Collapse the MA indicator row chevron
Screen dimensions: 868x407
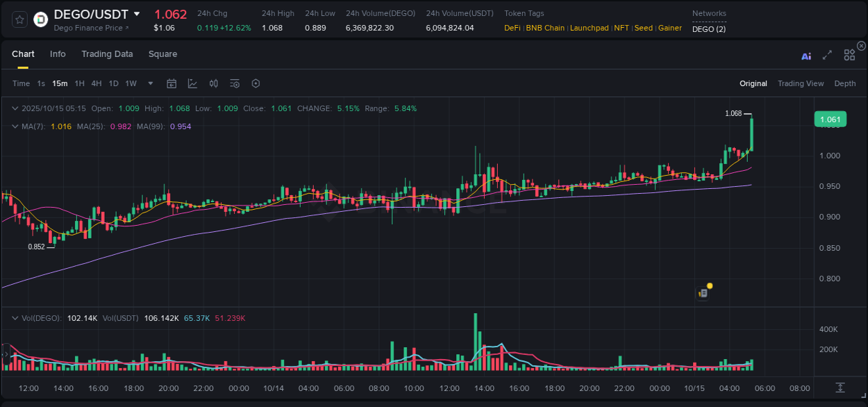[x=15, y=126]
